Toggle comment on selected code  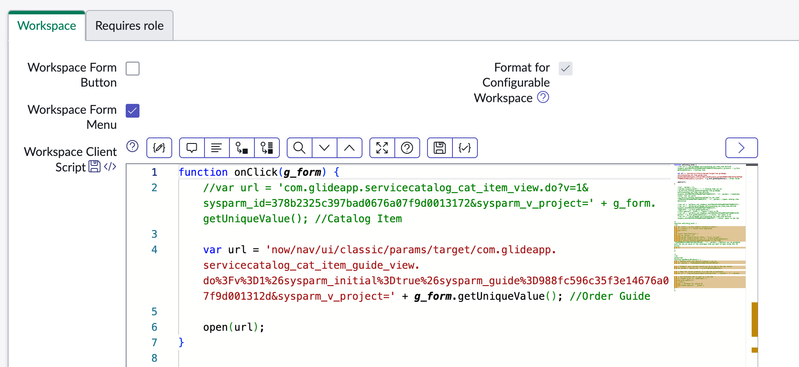pyautogui.click(x=192, y=148)
